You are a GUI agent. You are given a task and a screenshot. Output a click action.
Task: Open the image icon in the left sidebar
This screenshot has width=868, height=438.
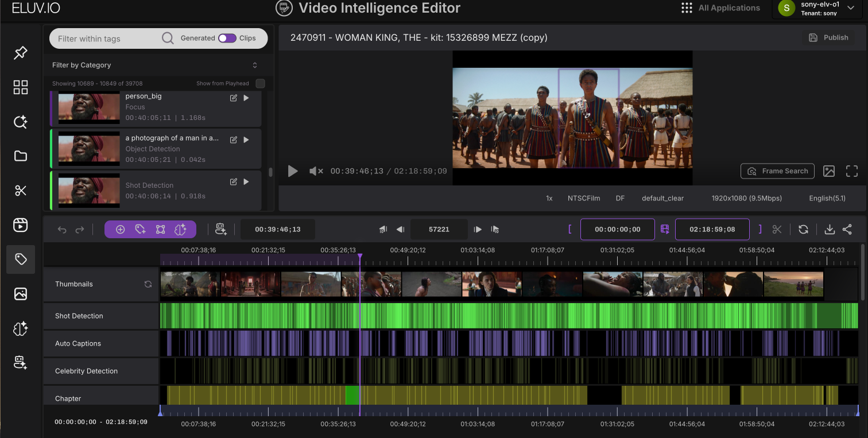click(21, 294)
